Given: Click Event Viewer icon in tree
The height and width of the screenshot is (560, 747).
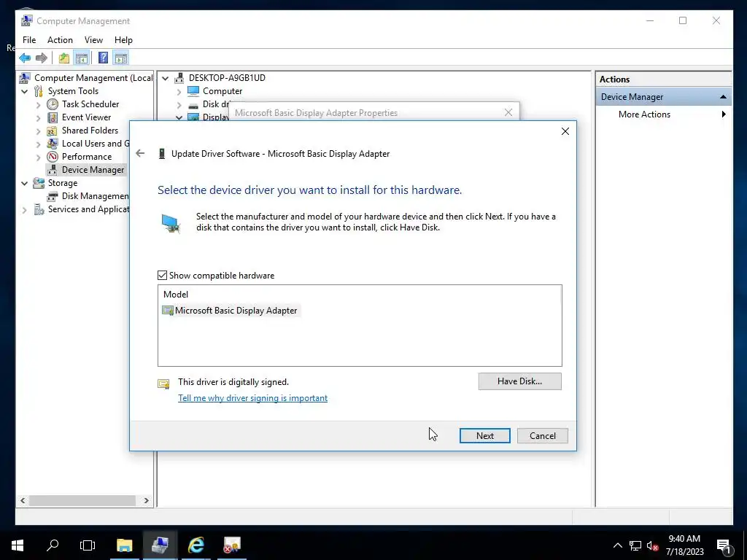Looking at the screenshot, I should pos(53,117).
